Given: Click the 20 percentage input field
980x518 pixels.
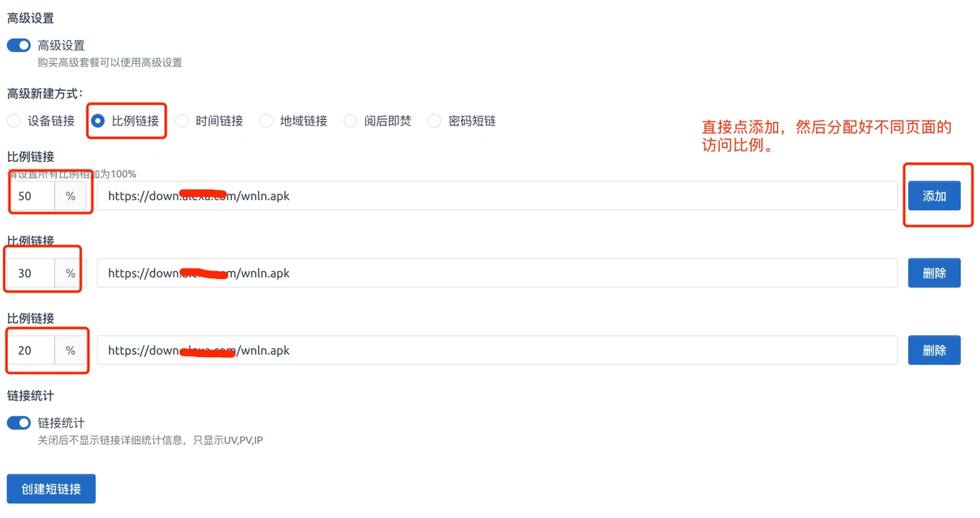Looking at the screenshot, I should (x=32, y=350).
